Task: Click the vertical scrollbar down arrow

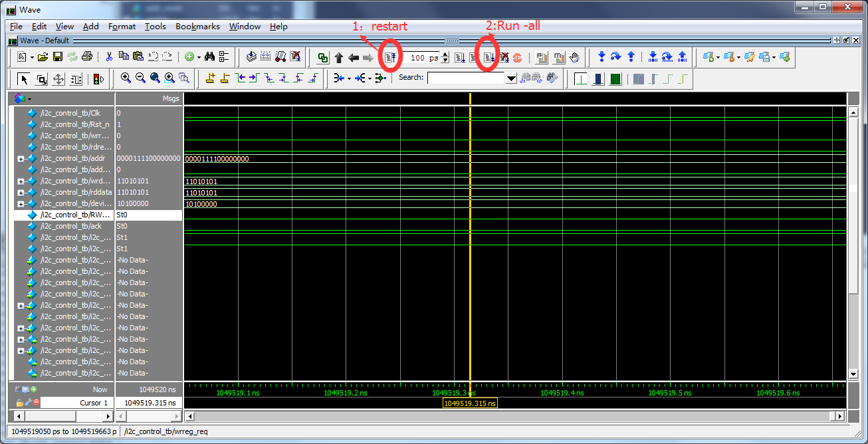Action: [x=854, y=374]
